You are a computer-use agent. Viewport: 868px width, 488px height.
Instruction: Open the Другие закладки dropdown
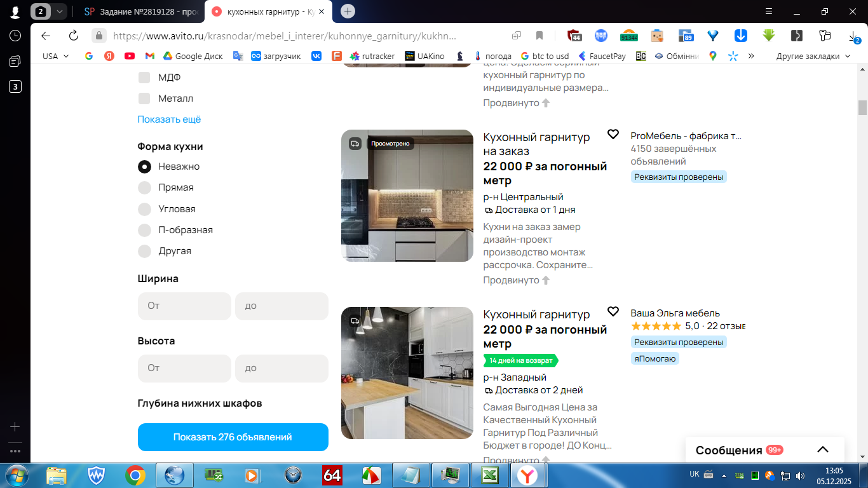click(x=813, y=56)
